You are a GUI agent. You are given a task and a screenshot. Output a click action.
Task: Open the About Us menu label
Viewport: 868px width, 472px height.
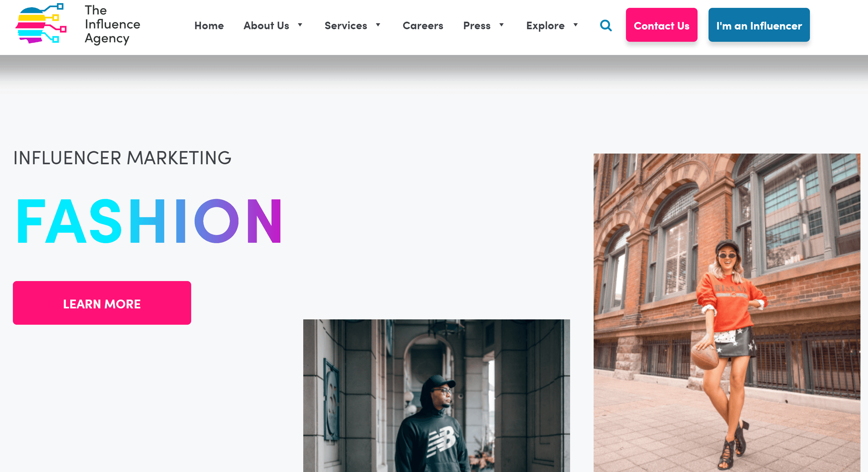[x=266, y=26]
